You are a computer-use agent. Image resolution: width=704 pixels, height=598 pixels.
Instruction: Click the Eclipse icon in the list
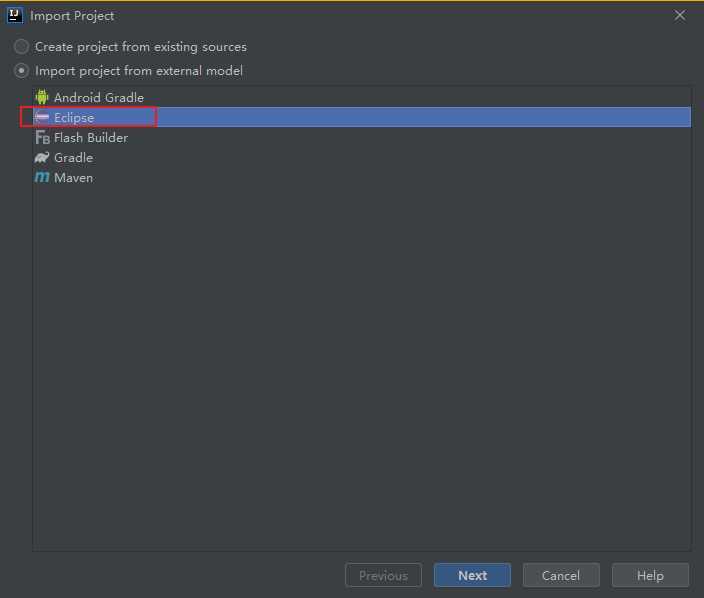[42, 117]
